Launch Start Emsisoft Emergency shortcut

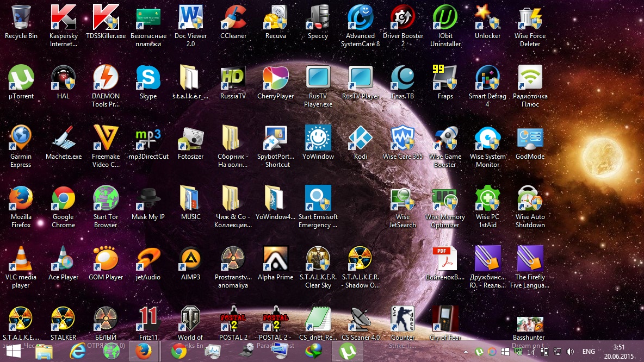click(x=318, y=198)
